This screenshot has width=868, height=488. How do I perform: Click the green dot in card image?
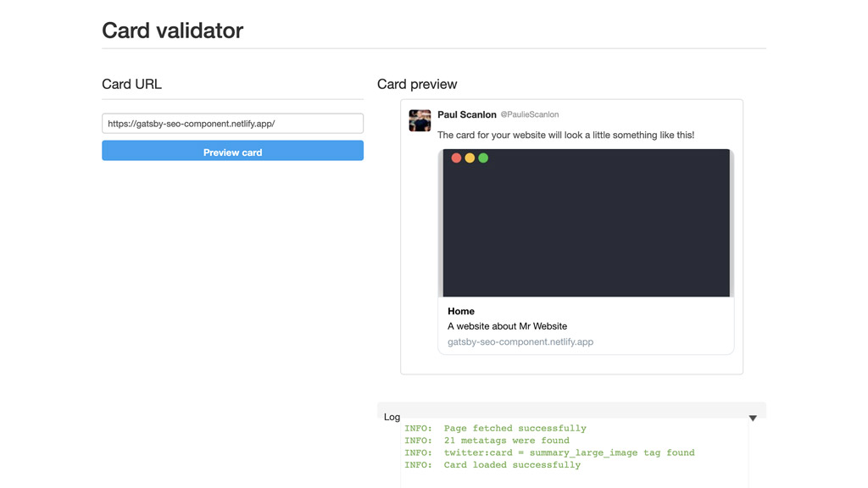point(483,158)
